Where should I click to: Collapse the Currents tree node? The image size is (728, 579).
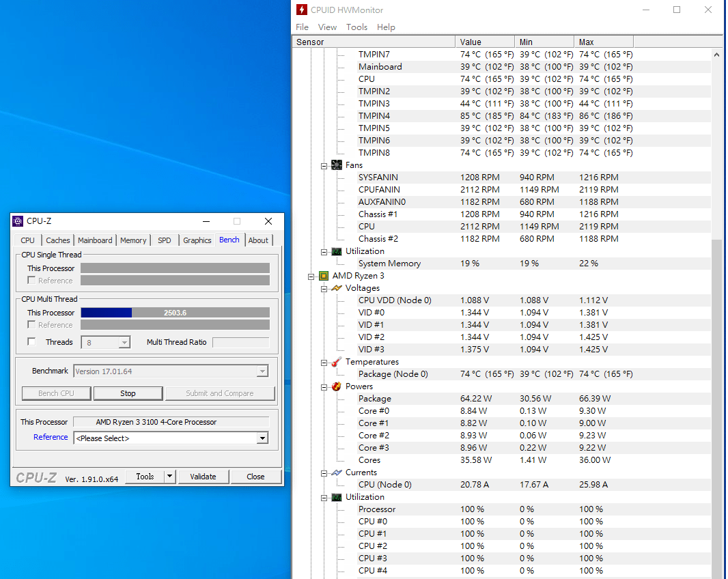324,473
